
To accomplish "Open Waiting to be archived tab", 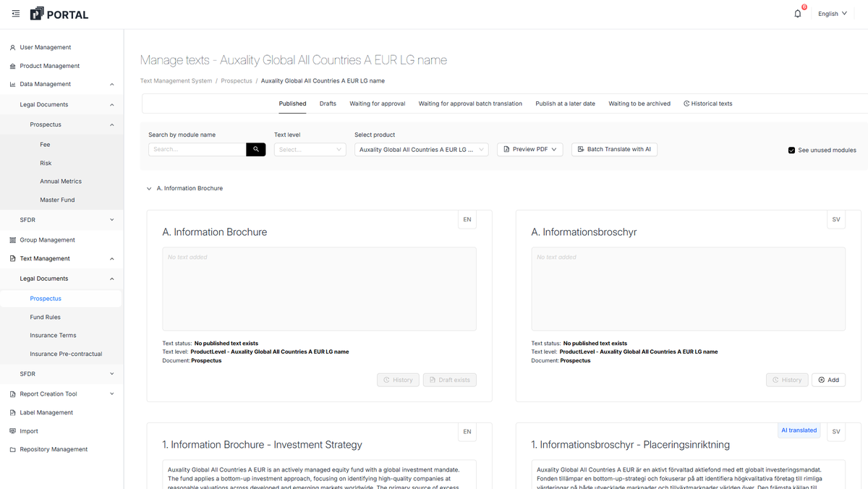I will pyautogui.click(x=639, y=103).
